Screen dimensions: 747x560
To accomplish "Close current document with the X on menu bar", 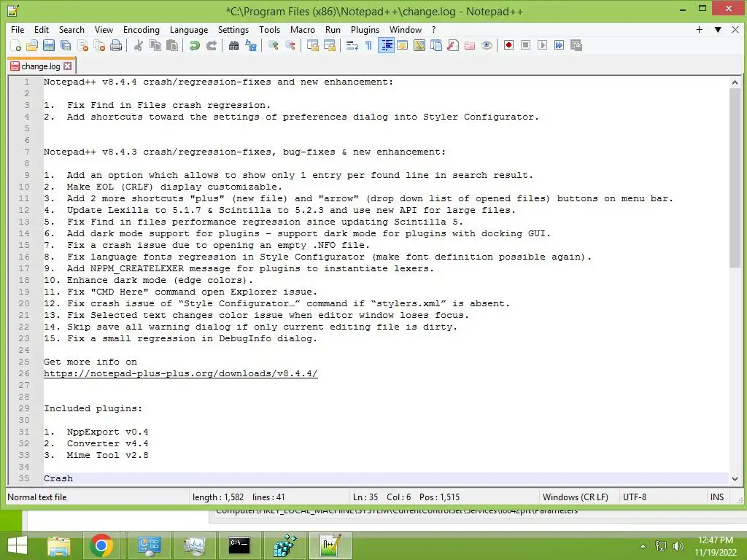I will point(735,29).
